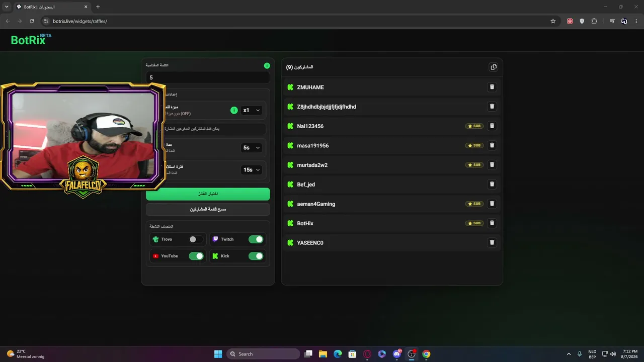
Task: Click Kick logo beside YASEENC0
Action: (x=290, y=242)
